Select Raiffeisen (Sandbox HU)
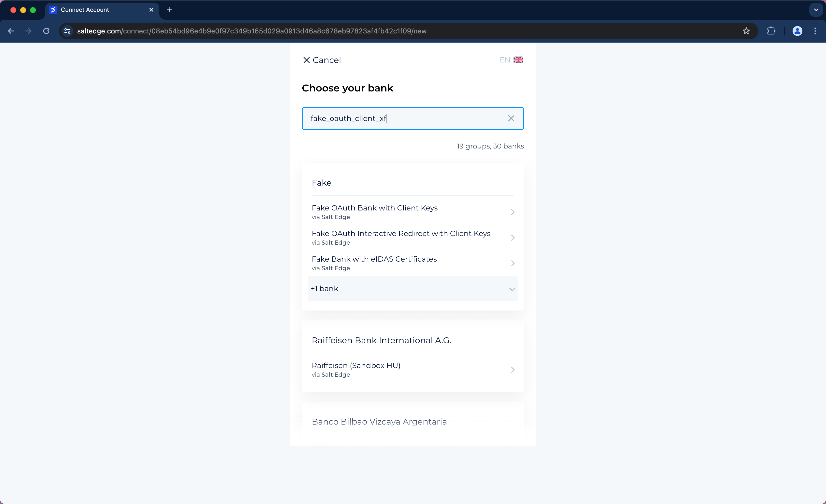 point(413,370)
